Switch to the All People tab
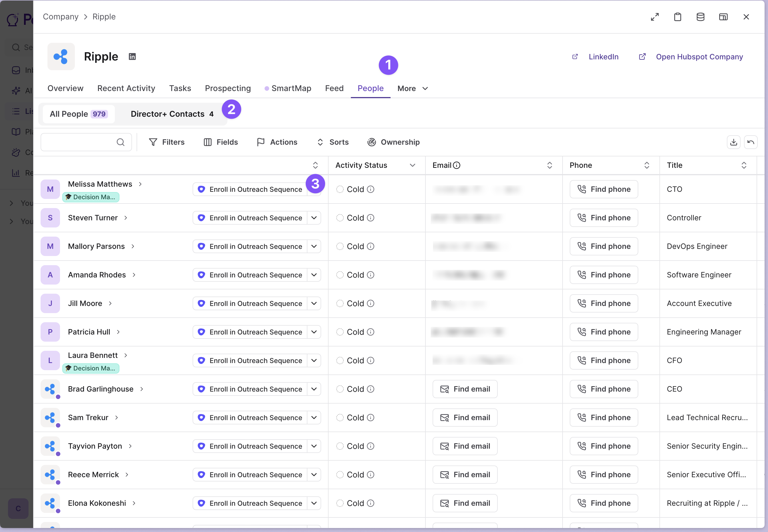Screen dimensions: 768x532 [x=78, y=114]
